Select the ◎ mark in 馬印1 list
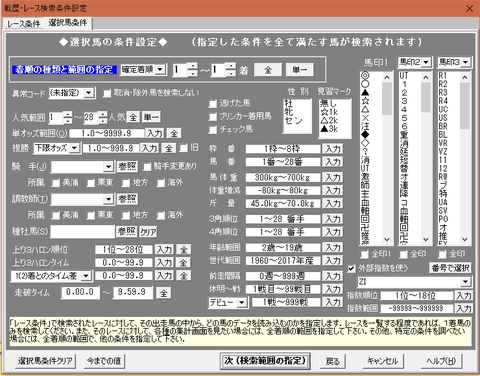The height and width of the screenshot is (376, 480). pos(365,76)
